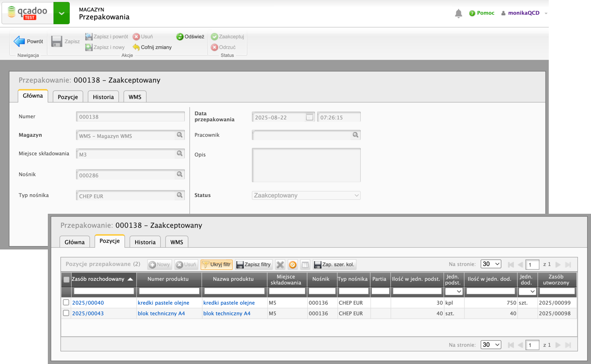
Task: Click Zapisz i nowy in the toolbar
Action: point(105,47)
